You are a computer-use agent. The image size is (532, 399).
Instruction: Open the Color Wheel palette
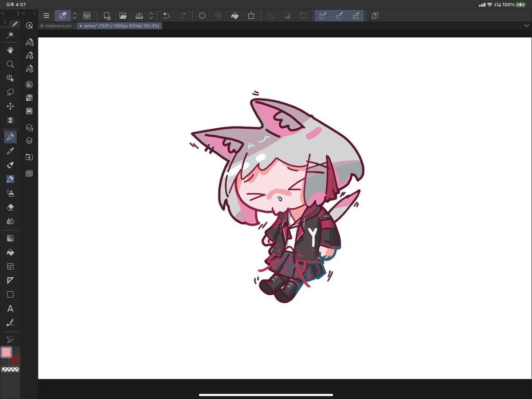29,84
